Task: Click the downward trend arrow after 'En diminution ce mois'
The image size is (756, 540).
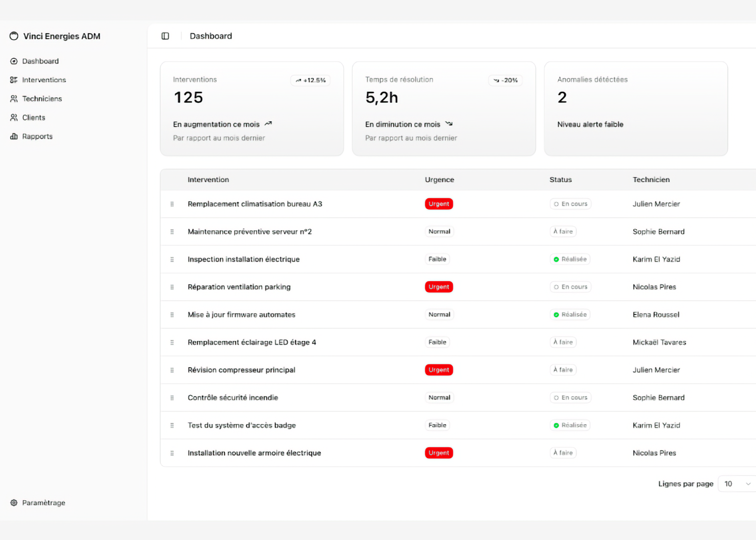Action: coord(449,124)
